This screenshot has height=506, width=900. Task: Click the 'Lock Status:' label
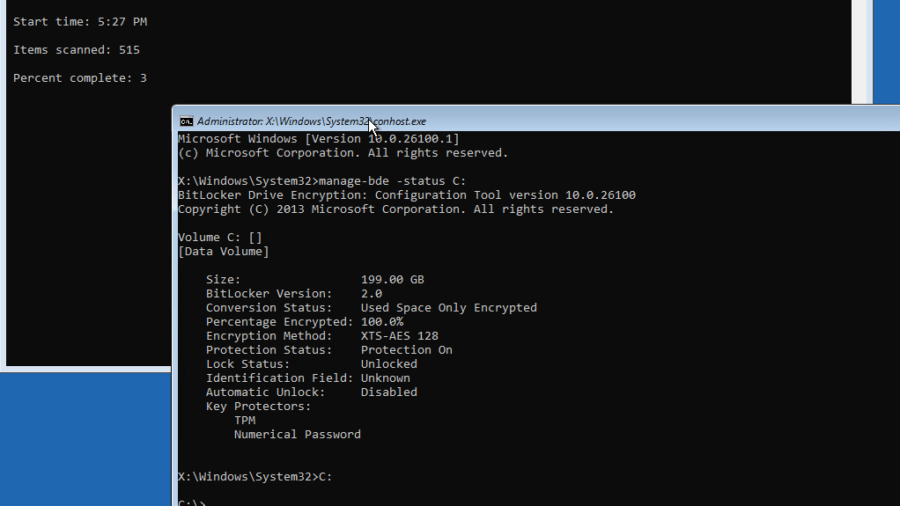click(248, 364)
